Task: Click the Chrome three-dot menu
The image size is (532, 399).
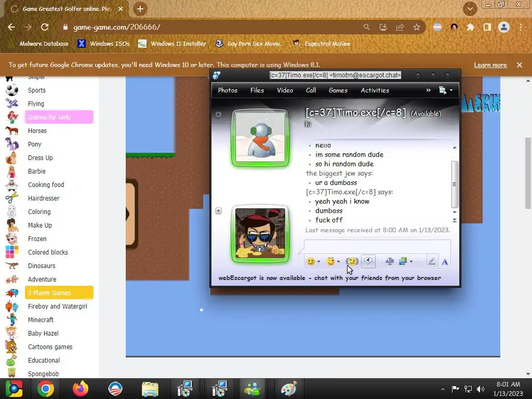Action: point(521,27)
